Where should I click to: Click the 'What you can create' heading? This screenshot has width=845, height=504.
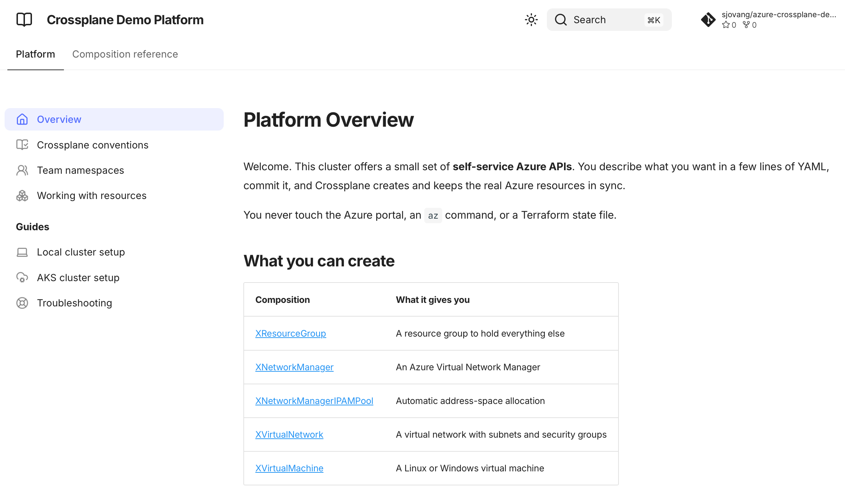[x=319, y=261]
